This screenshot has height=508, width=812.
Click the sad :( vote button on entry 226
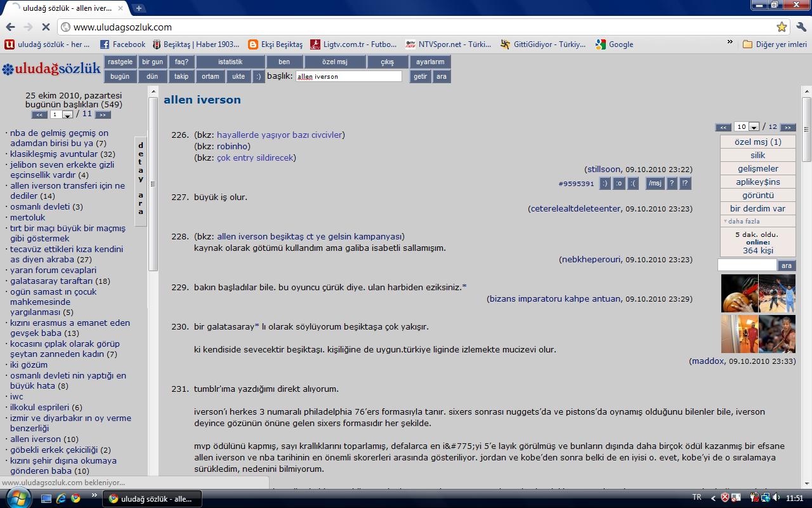(632, 184)
